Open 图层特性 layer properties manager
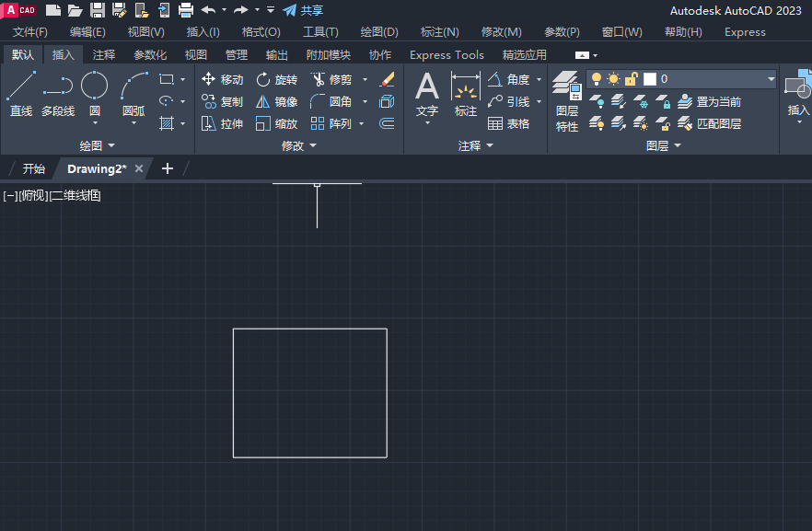The image size is (812, 531). tap(567, 103)
